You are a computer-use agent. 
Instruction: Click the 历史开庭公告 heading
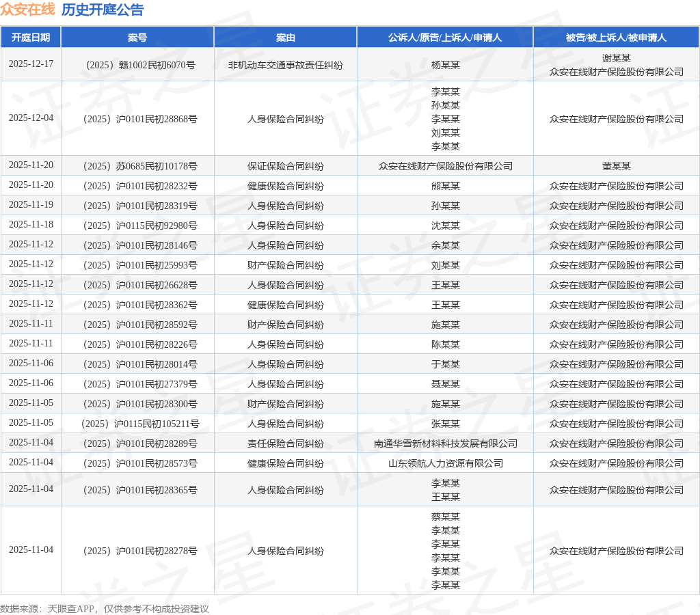pos(103,10)
